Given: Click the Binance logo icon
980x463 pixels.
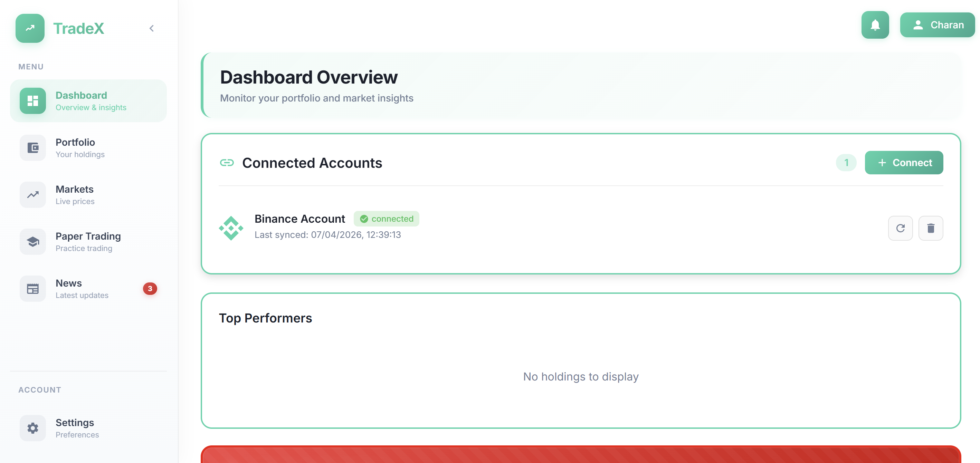Looking at the screenshot, I should tap(231, 228).
